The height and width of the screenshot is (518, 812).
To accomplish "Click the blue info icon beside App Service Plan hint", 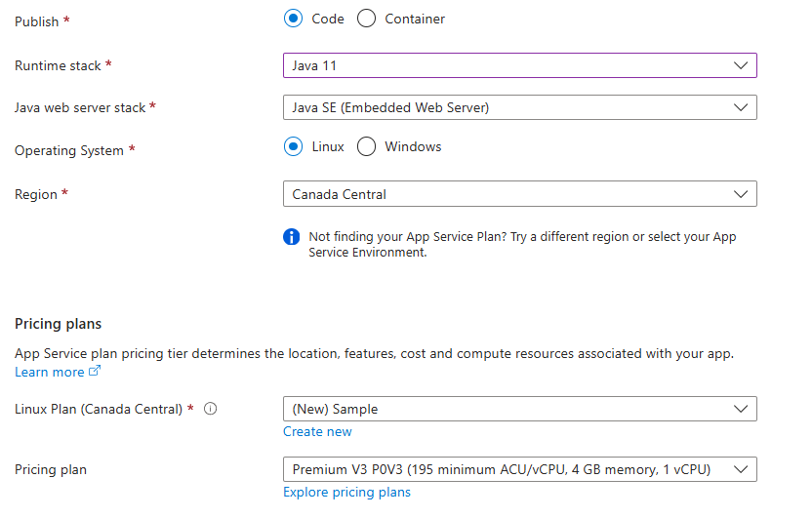I will point(291,237).
